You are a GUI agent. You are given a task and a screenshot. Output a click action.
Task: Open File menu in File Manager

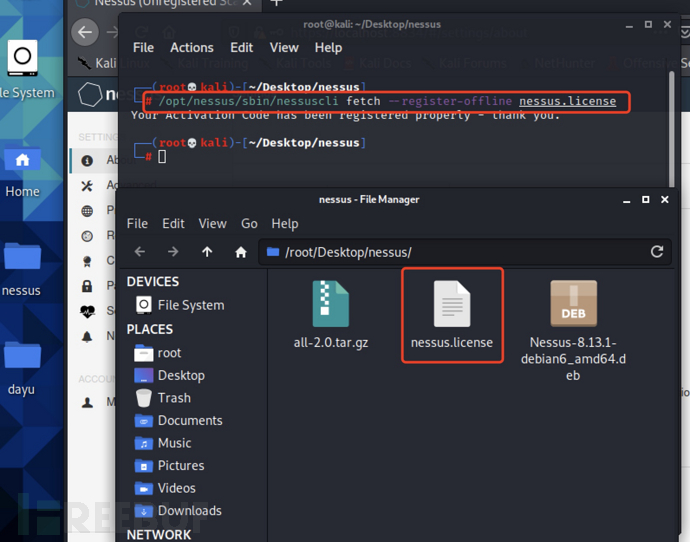137,223
